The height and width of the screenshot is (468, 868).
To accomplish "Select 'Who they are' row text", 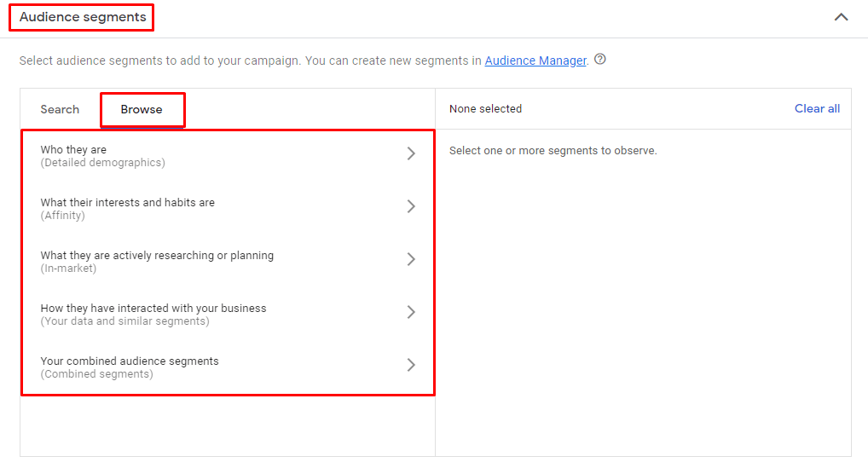I will (x=73, y=149).
